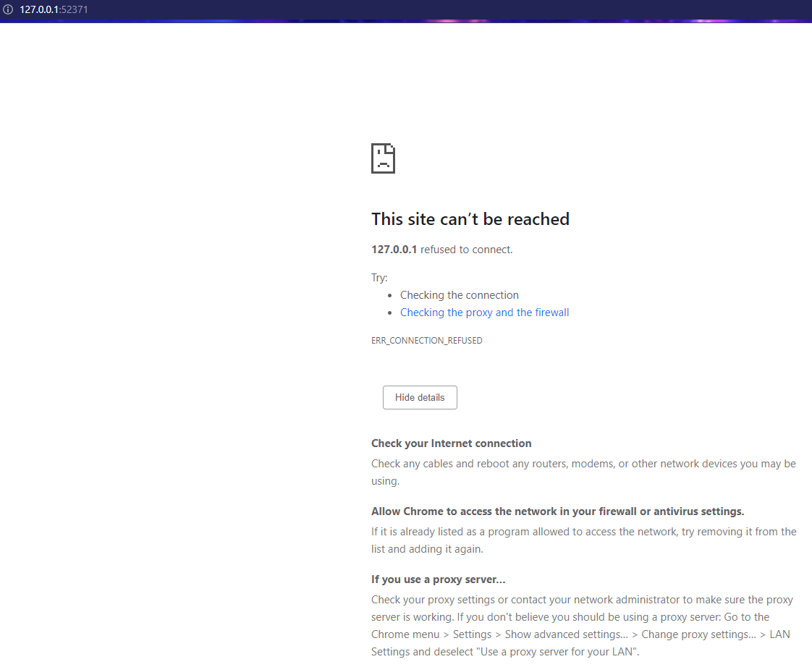Select the bold 127.0.0.1 refused to connect text
The width and height of the screenshot is (812, 667).
[394, 249]
